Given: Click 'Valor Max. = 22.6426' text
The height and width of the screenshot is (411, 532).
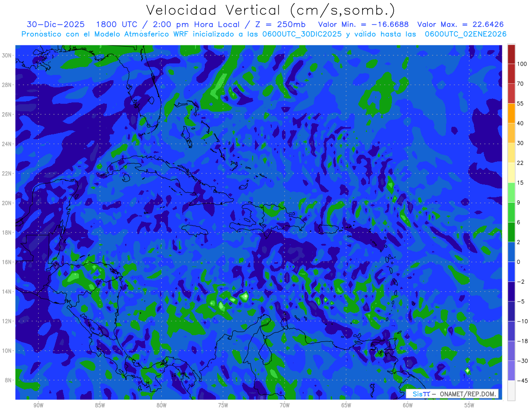Looking at the screenshot, I should [461, 24].
